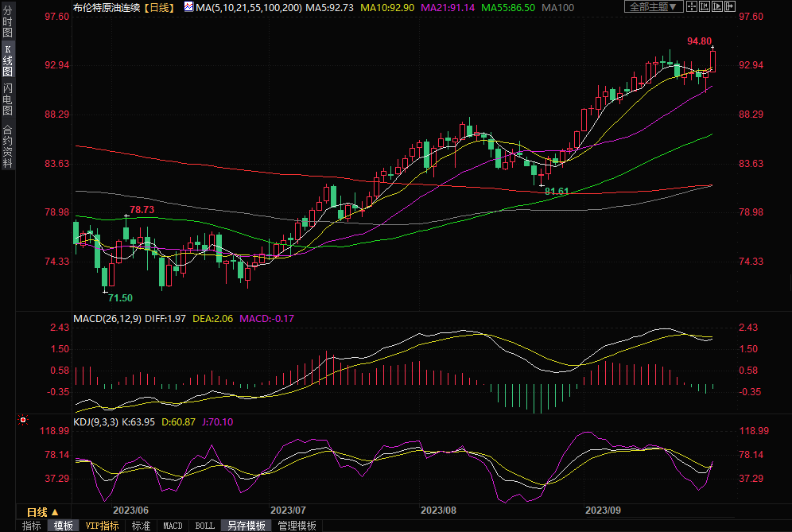Screen dimensions: 792x532
Task: Open the 闪电图 sidebar tab
Action: 7,99
